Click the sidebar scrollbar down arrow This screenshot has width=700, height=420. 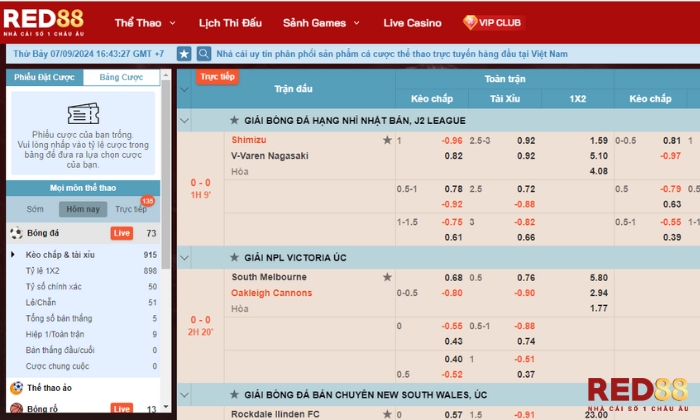point(166,407)
